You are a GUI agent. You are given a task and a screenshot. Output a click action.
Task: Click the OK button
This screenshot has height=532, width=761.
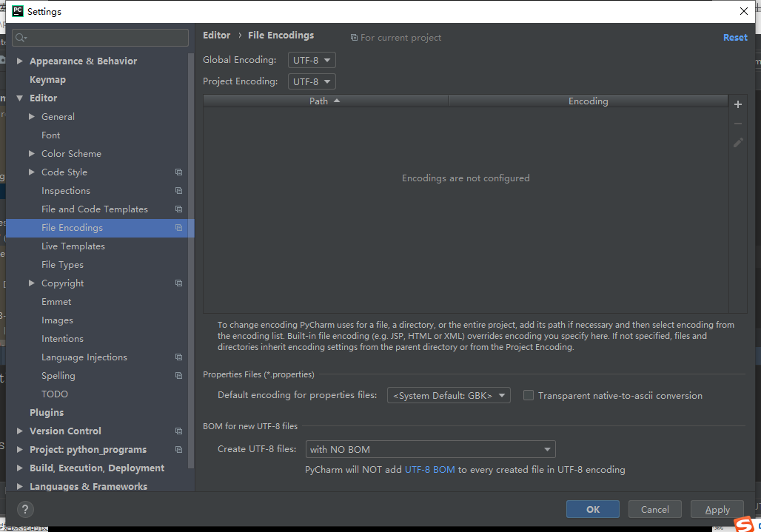[593, 509]
